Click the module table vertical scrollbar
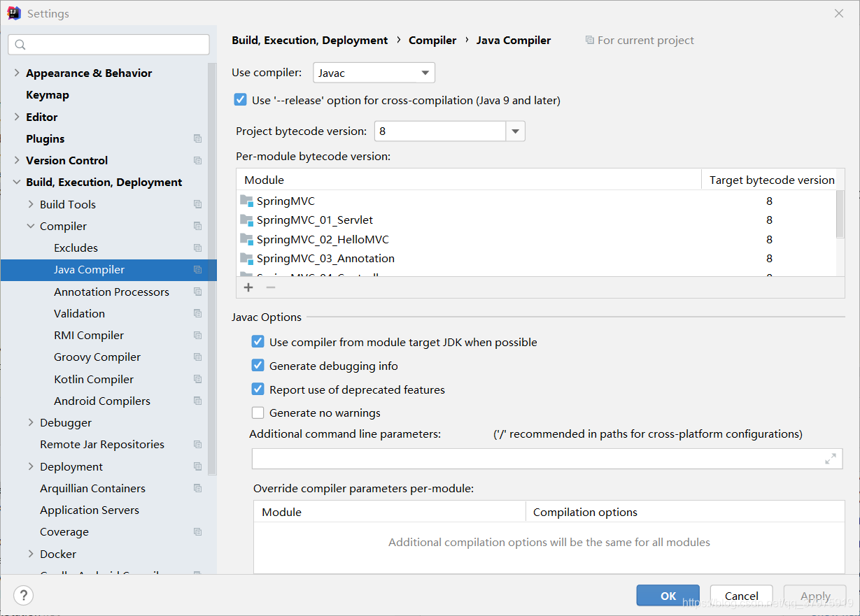Image resolution: width=860 pixels, height=616 pixels. (840, 214)
